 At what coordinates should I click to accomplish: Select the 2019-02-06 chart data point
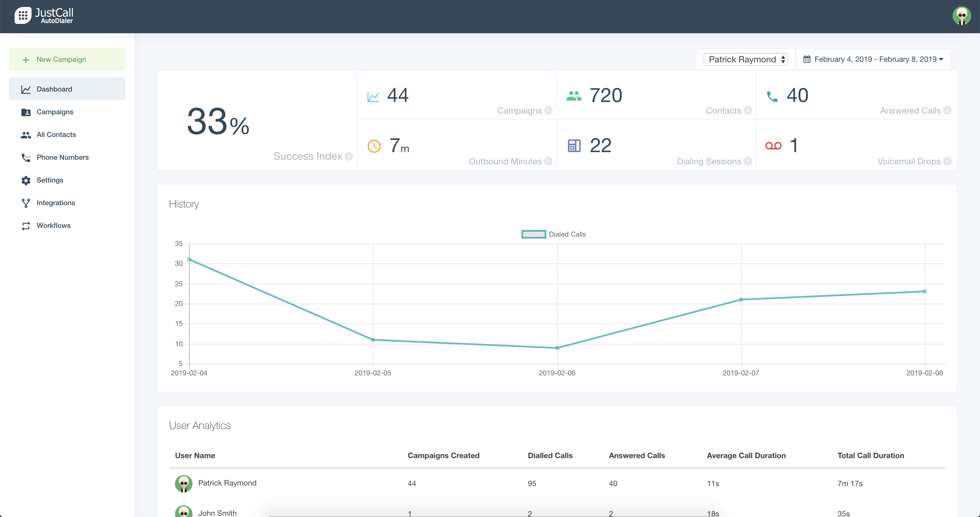coord(557,348)
